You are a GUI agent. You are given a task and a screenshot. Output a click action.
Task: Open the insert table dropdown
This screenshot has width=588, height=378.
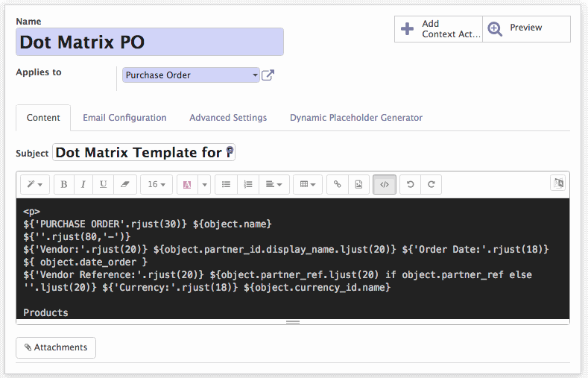click(x=308, y=184)
